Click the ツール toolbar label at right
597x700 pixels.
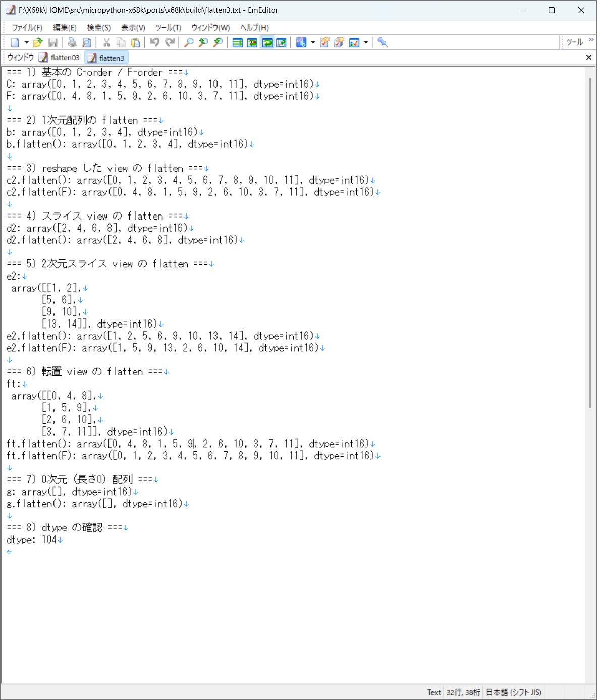[574, 42]
